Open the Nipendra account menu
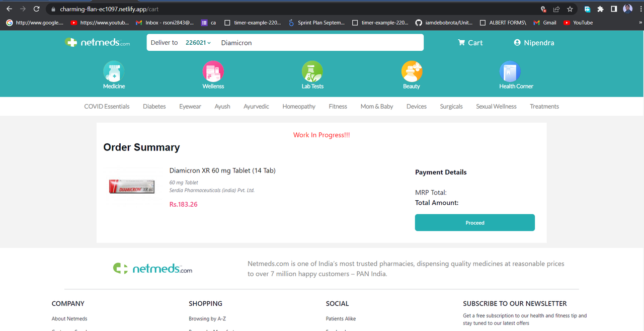Viewport: 644px width, 331px height. coord(534,43)
